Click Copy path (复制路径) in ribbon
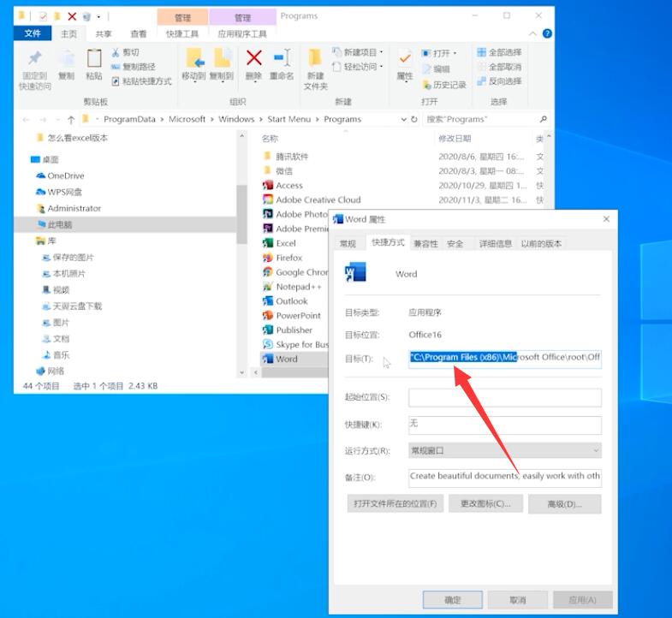 [134, 67]
